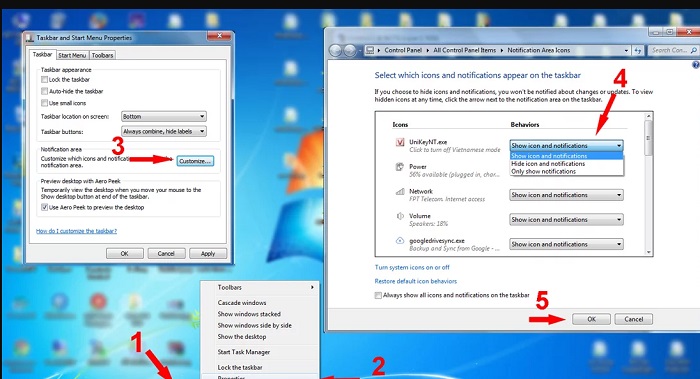Click the Power battery icon in the list

pos(400,167)
